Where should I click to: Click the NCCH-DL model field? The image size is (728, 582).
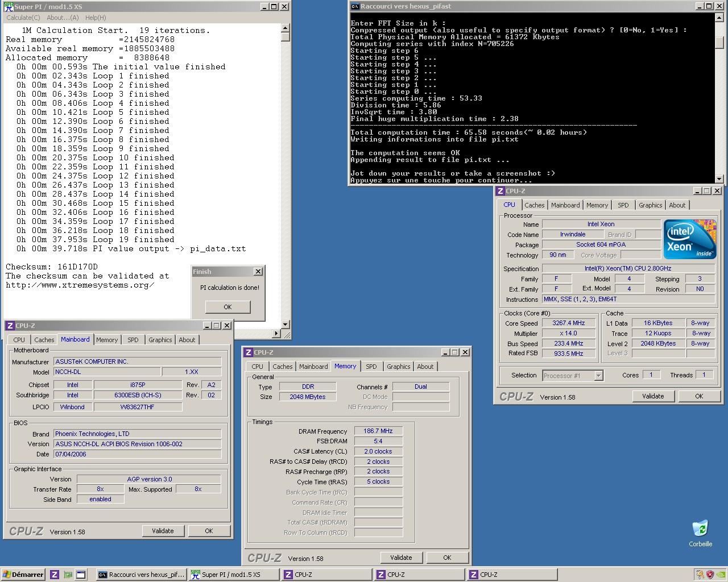[106, 372]
